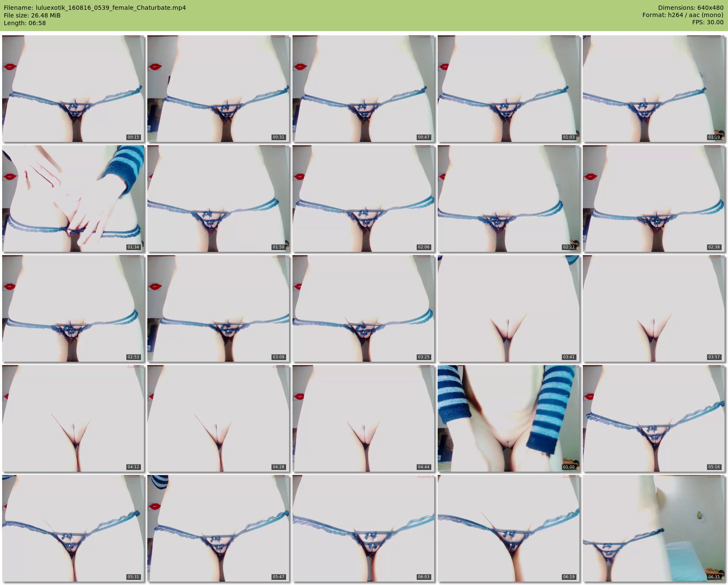Click the thumbnail marked 05:31
This screenshot has height=585, width=728.
73,528
